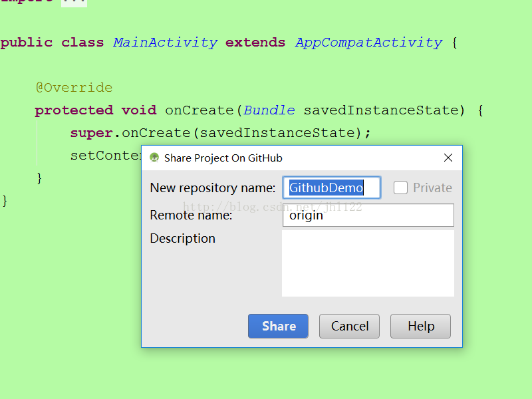
Task: Click the MainActivity class name in code
Action: click(165, 43)
